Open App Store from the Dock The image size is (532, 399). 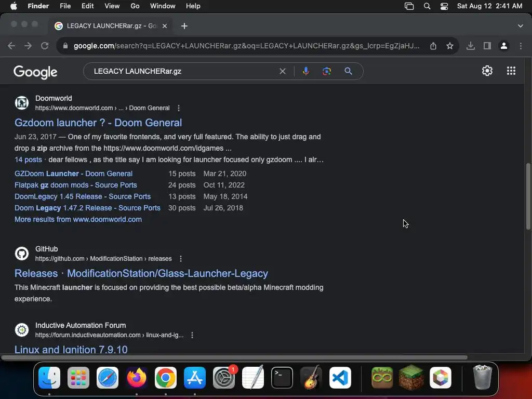click(x=195, y=378)
